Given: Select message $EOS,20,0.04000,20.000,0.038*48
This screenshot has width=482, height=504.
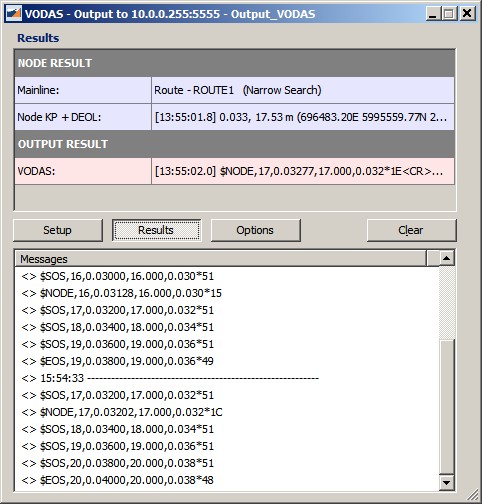Looking at the screenshot, I should pyautogui.click(x=118, y=480).
